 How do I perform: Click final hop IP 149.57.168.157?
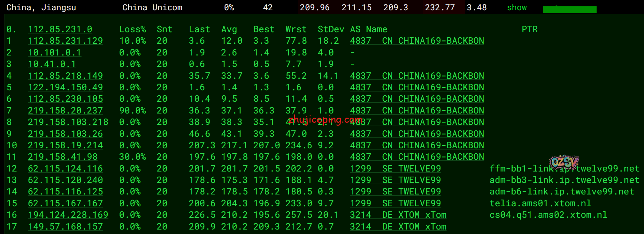click(x=65, y=227)
